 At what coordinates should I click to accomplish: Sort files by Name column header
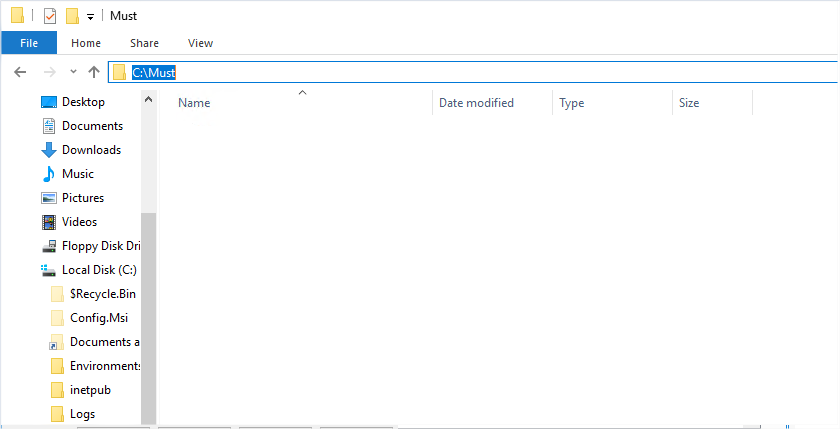coord(194,103)
